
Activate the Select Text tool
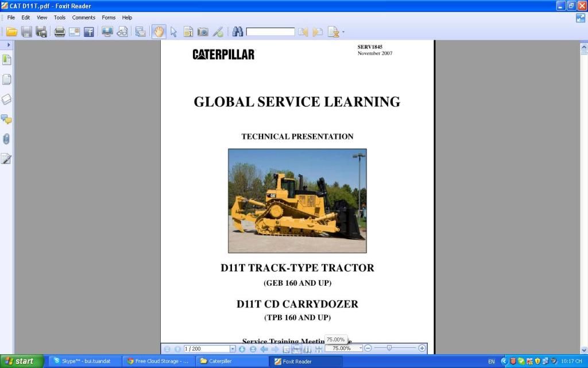(188, 32)
